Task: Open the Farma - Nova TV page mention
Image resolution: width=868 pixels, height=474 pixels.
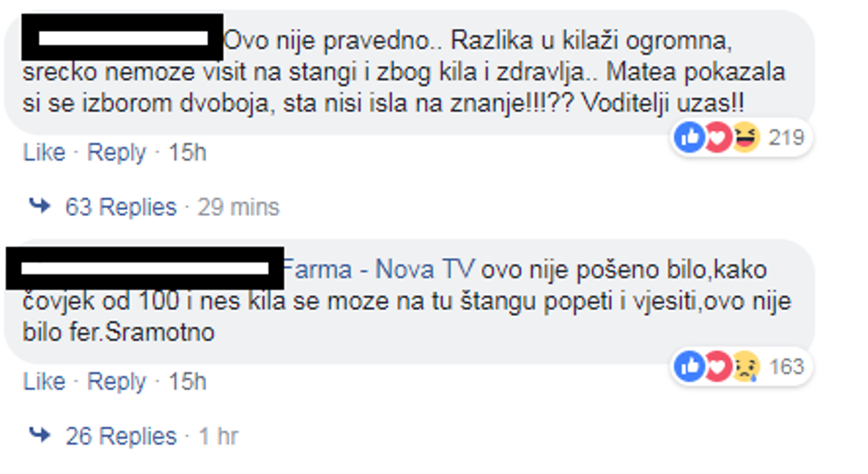Action: click(x=378, y=269)
